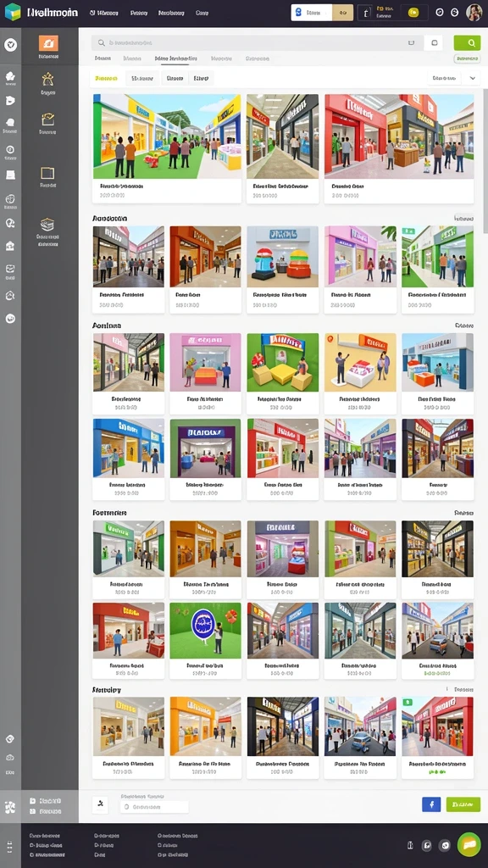The width and height of the screenshot is (488, 868).
Task: Toggle the first small checkbox in the bottom-left panel
Action: click(x=33, y=800)
